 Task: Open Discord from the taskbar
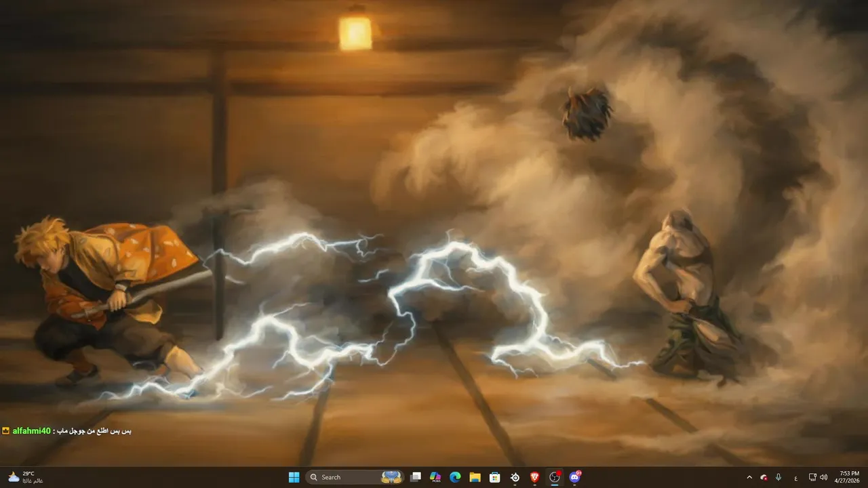pos(575,477)
